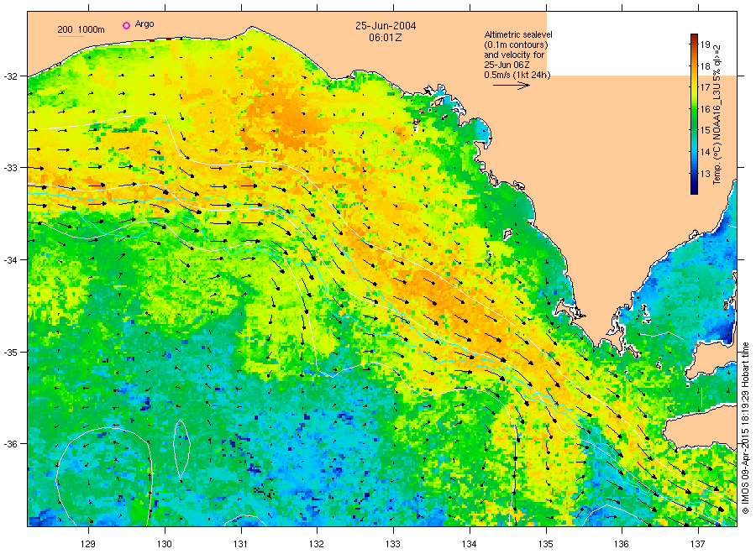Screen dimensions: 756x554
Task: Click the velocity scale reference arrow
Action: coord(512,86)
